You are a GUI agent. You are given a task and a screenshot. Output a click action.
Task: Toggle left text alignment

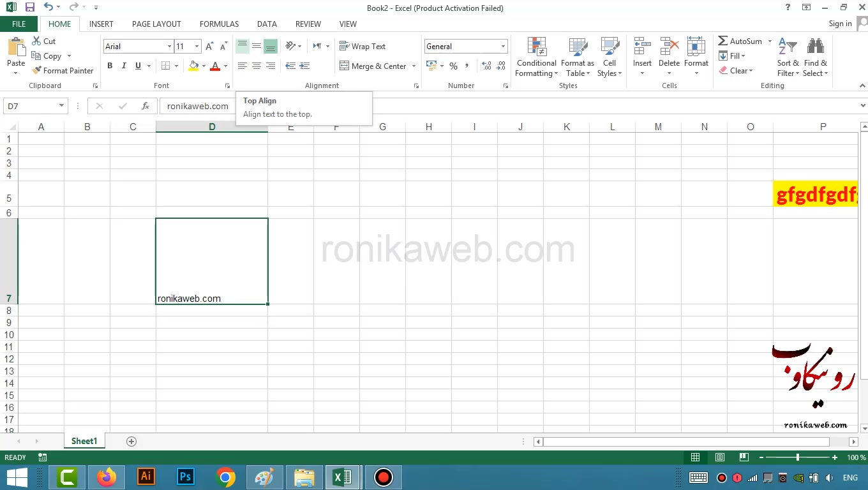[x=243, y=66]
